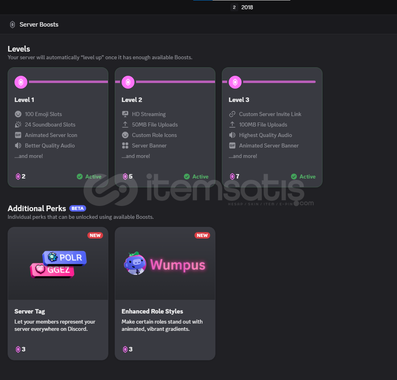
Task: Click the green Active check on Level 1
Action: [x=80, y=176]
